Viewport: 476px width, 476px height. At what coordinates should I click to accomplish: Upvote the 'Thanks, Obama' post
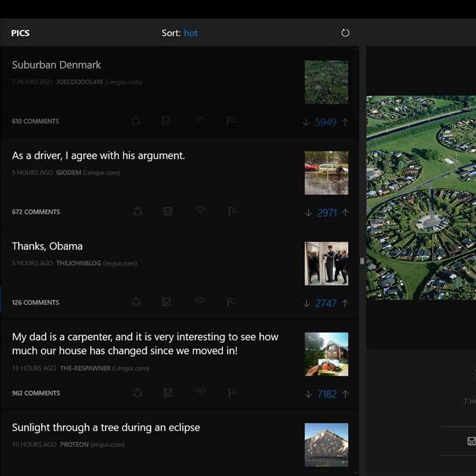[x=345, y=303]
